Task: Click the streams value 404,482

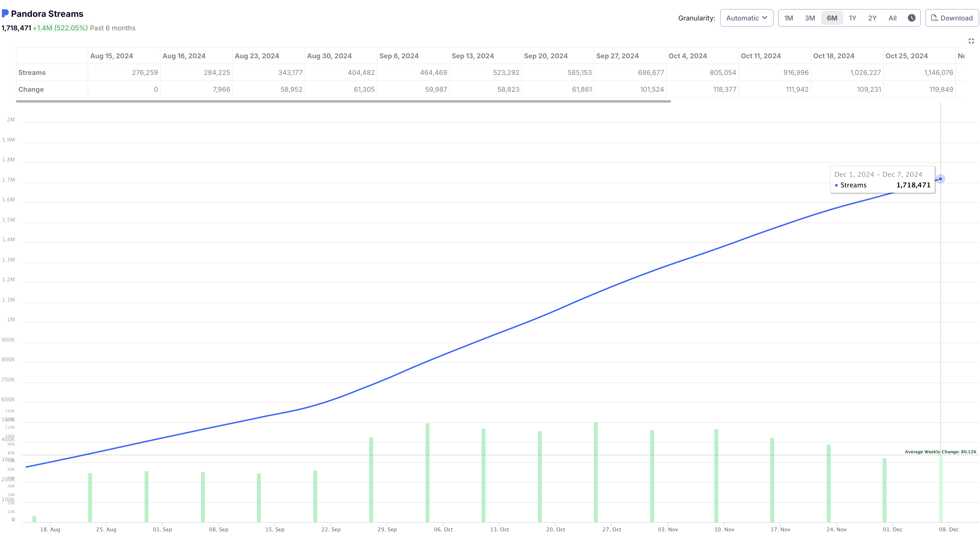Action: (361, 73)
